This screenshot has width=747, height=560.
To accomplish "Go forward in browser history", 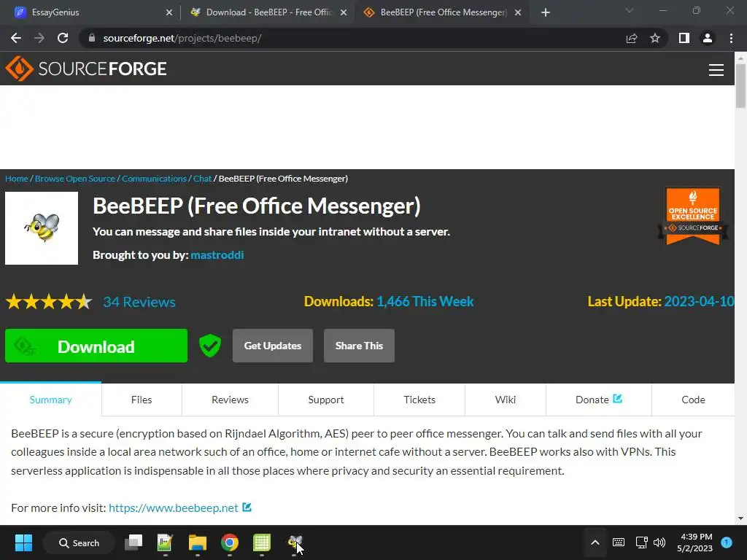I will click(39, 38).
